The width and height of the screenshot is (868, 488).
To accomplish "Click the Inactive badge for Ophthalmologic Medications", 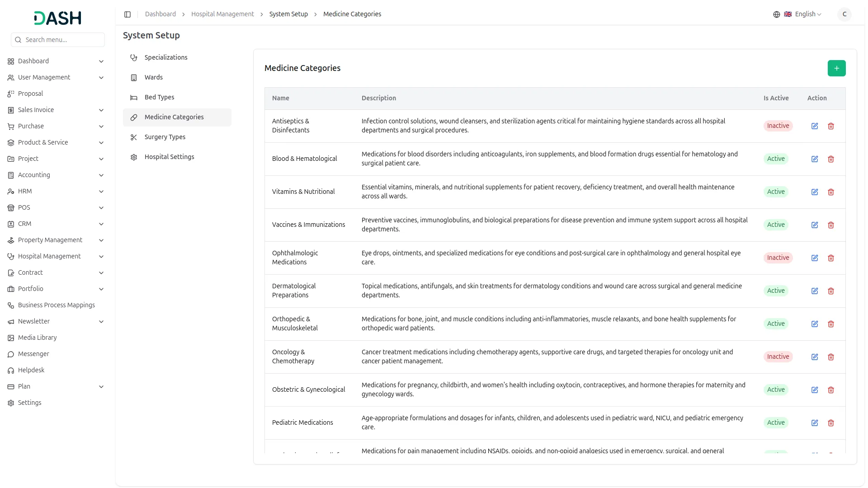I will pos(778,258).
